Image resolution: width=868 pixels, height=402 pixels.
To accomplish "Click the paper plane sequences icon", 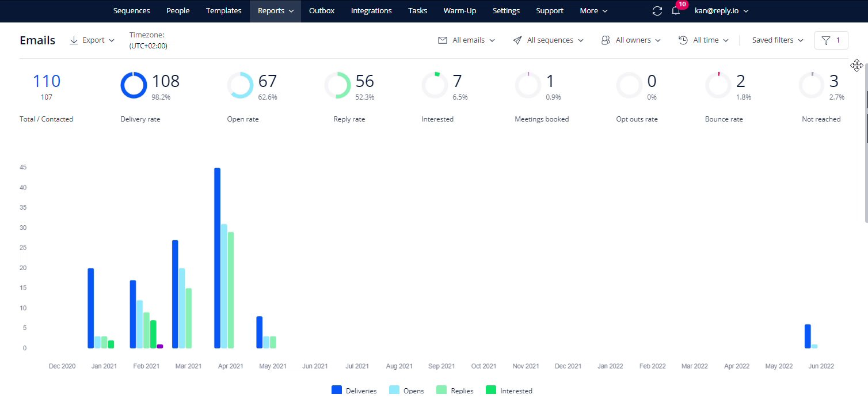I will click(x=517, y=40).
